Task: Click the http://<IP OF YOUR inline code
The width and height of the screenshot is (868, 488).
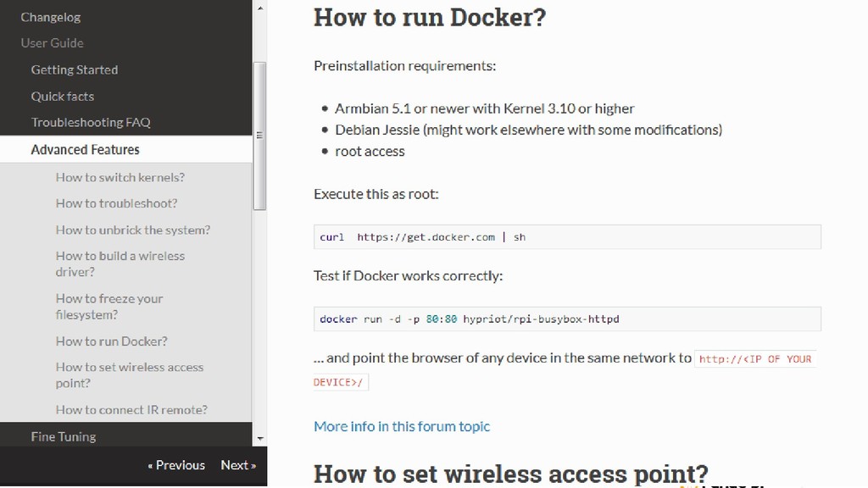Action: pyautogui.click(x=755, y=359)
